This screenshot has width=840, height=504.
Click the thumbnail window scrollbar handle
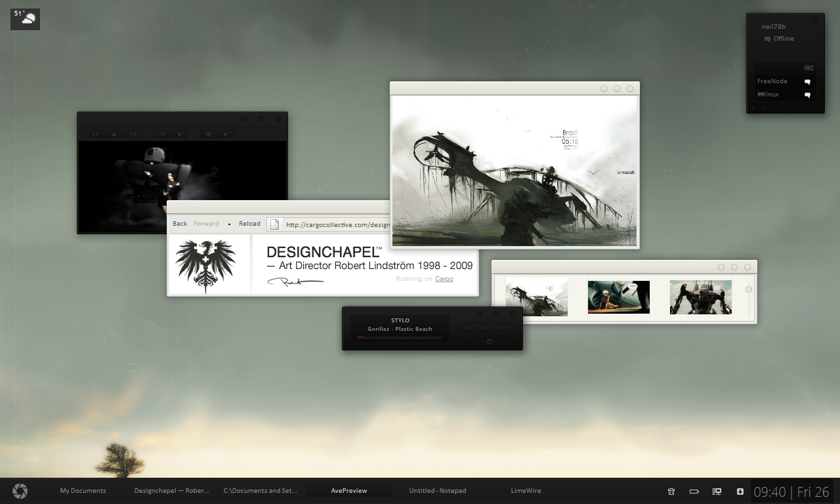click(x=749, y=289)
